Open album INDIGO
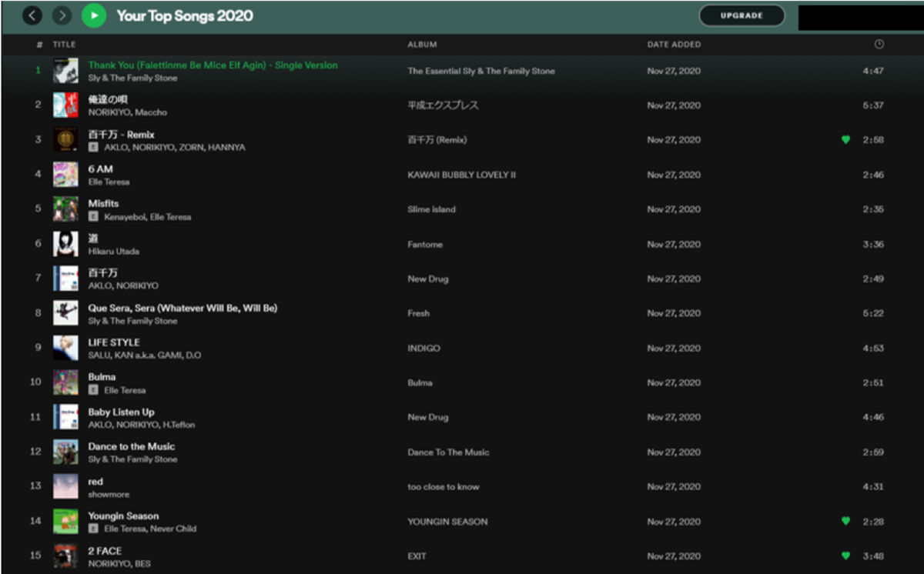This screenshot has height=574, width=924. 423,348
